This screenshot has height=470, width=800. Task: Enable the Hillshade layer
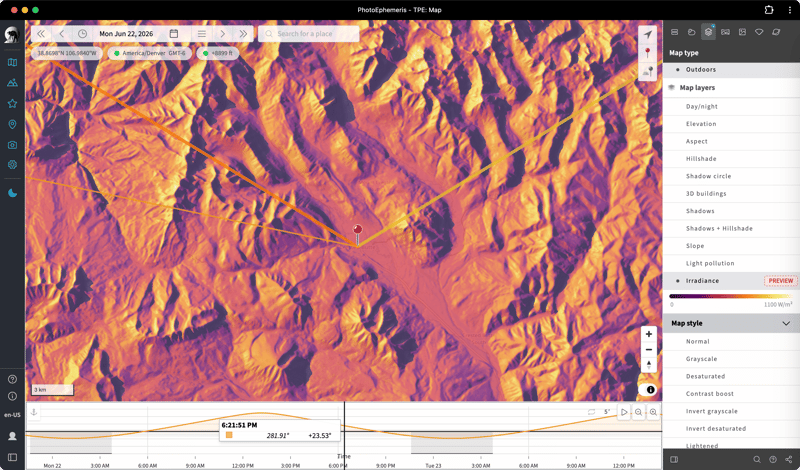[x=731, y=159]
